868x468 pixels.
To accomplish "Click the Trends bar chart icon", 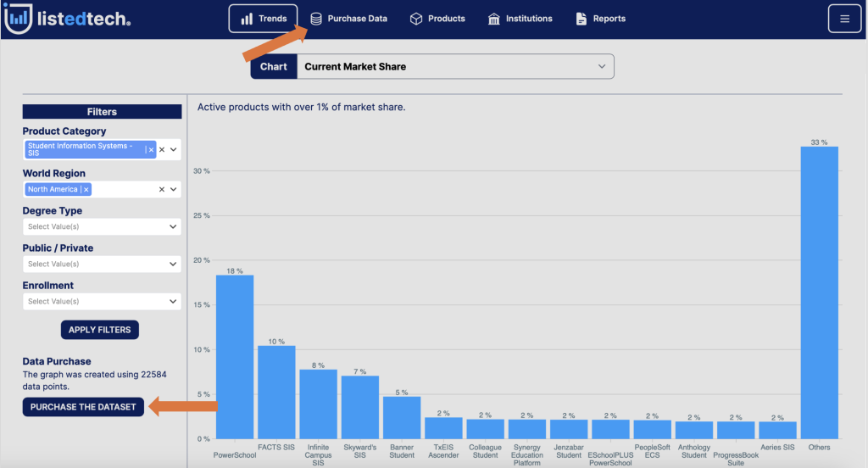I will click(247, 19).
